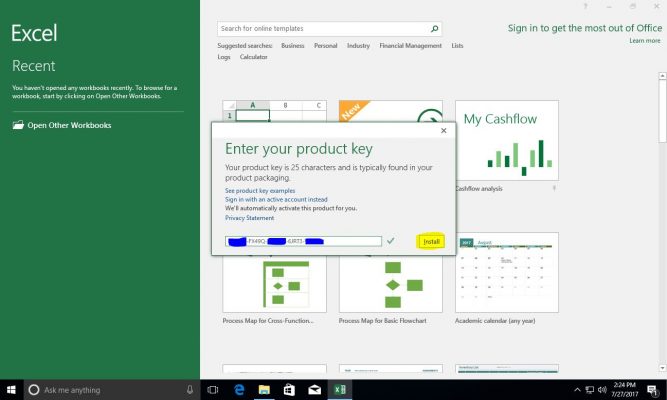Screen dimensions: 667x400
Task: Click the Learn more link
Action: point(645,40)
